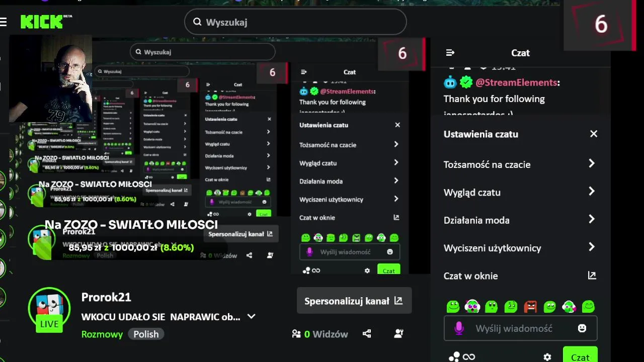The height and width of the screenshot is (362, 644).
Task: Open the chat settings gear icon
Action: click(x=547, y=357)
